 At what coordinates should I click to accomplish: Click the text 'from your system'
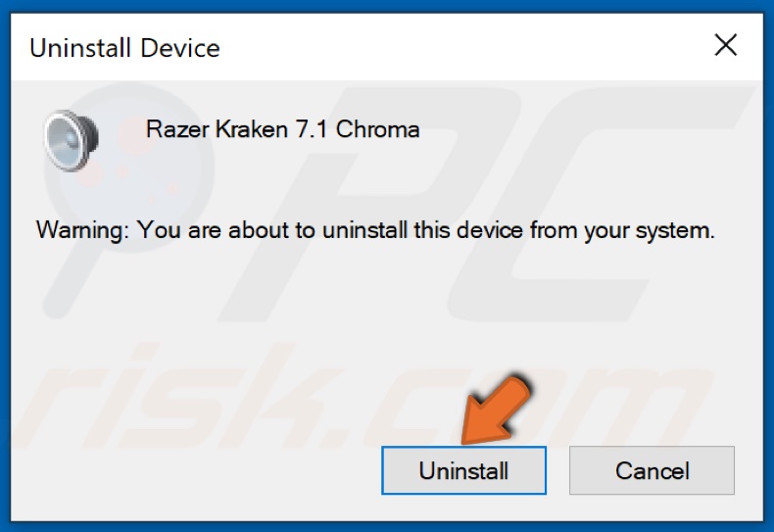pos(622,230)
